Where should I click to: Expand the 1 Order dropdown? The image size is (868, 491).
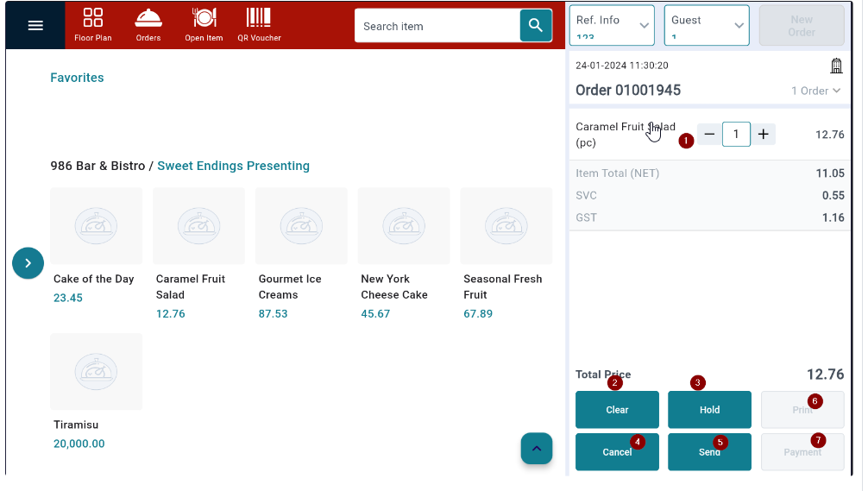pyautogui.click(x=816, y=91)
